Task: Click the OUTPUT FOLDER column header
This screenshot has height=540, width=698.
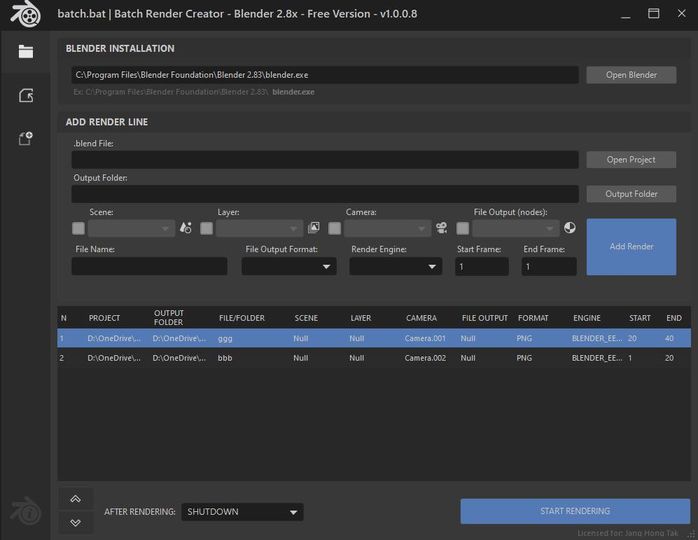Action: [x=168, y=317]
